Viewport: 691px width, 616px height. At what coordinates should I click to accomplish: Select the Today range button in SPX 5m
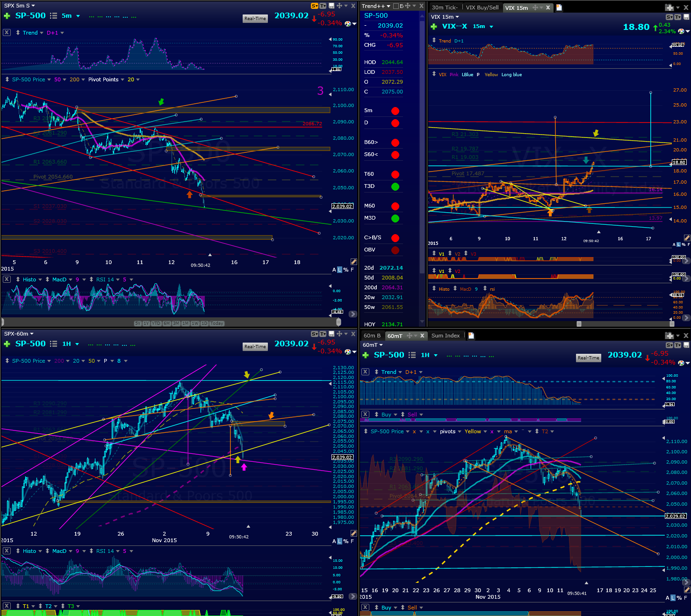217,323
